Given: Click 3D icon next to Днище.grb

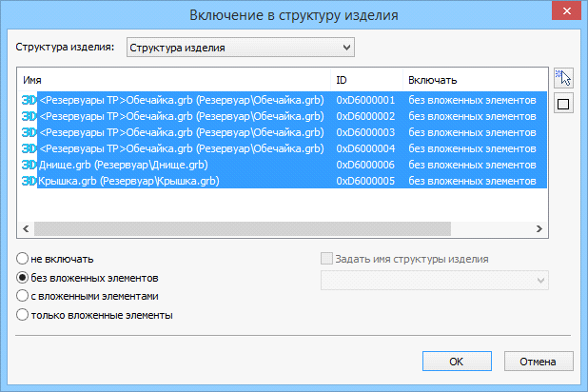Looking at the screenshot, I should (x=29, y=165).
